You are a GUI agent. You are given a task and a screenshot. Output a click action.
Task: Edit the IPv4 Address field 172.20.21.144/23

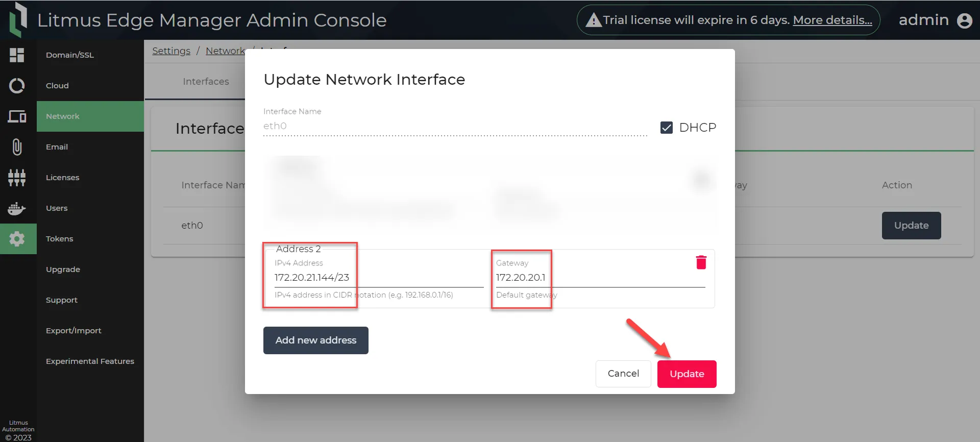[x=379, y=278]
